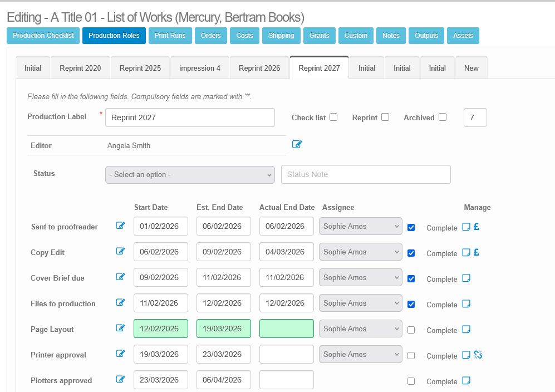This screenshot has width=555, height=392.
Task: Expand Assignee dropdown for Copy Edit
Action: pyautogui.click(x=360, y=252)
